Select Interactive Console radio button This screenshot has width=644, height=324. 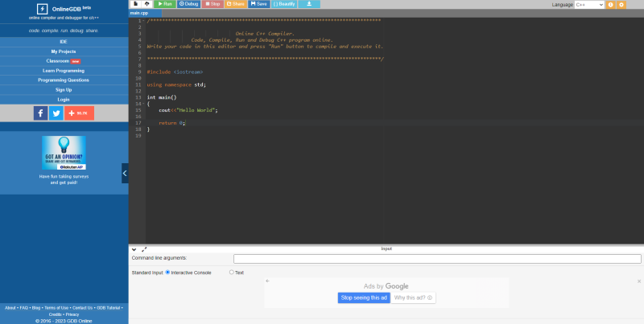pos(167,273)
